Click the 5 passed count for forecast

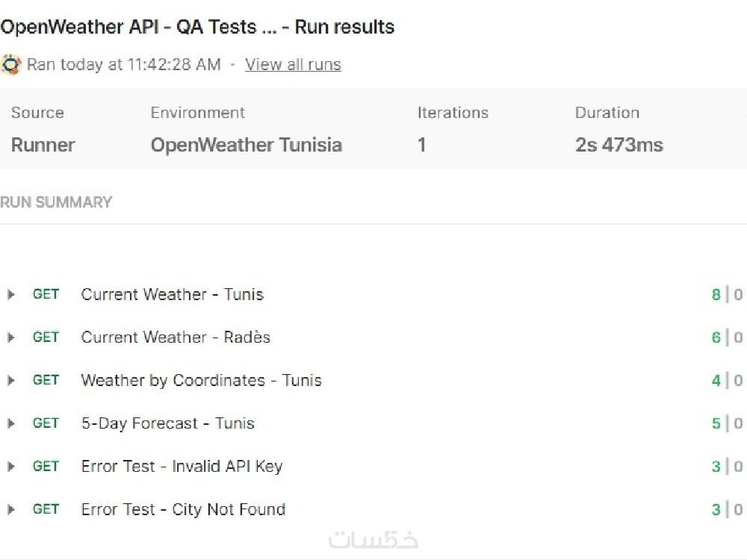pos(716,423)
